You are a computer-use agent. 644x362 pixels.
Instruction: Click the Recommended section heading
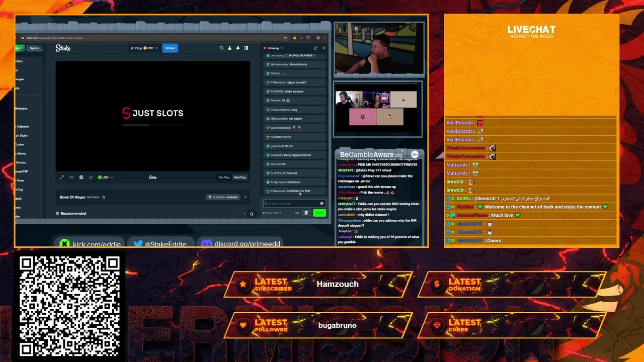(x=73, y=214)
